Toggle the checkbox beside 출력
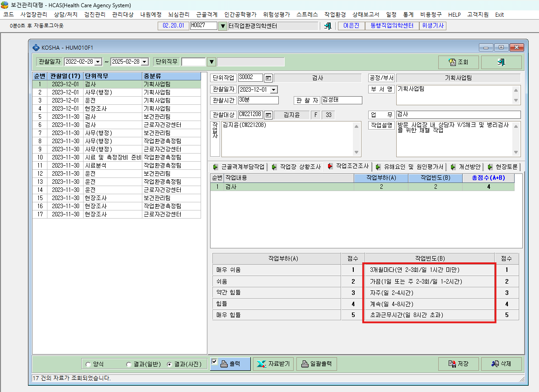 tap(215, 361)
